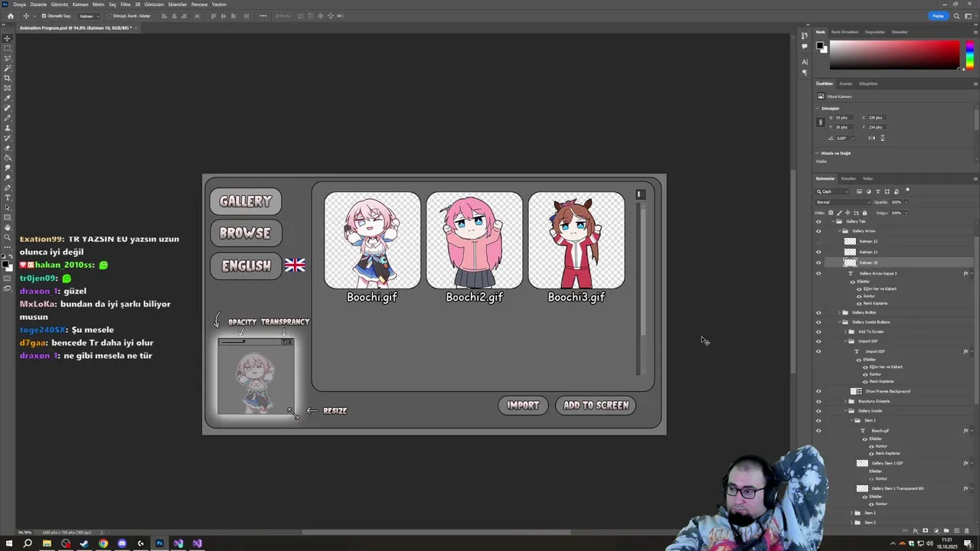Screen dimensions: 980x551
Task: Expand the Item 2 group
Action: 851,513
